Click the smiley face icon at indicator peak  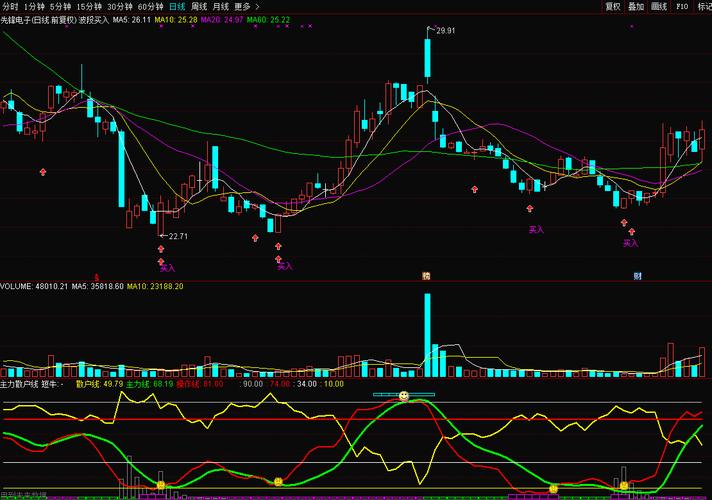click(403, 397)
